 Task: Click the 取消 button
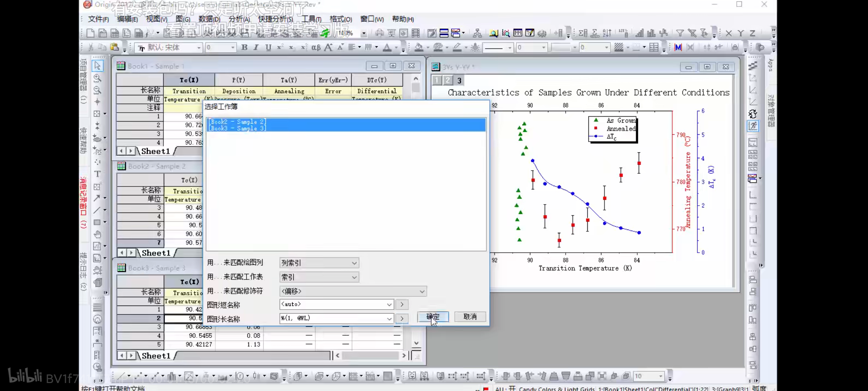[470, 317]
